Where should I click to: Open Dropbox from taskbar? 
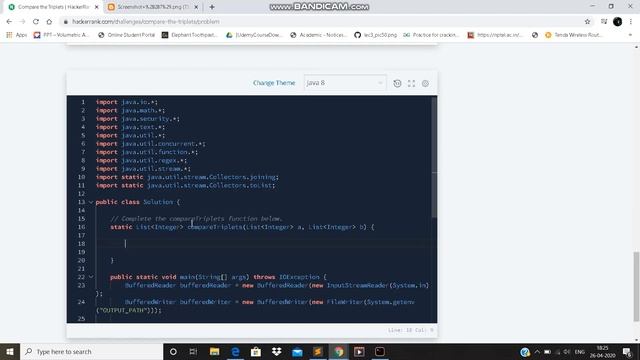277,351
